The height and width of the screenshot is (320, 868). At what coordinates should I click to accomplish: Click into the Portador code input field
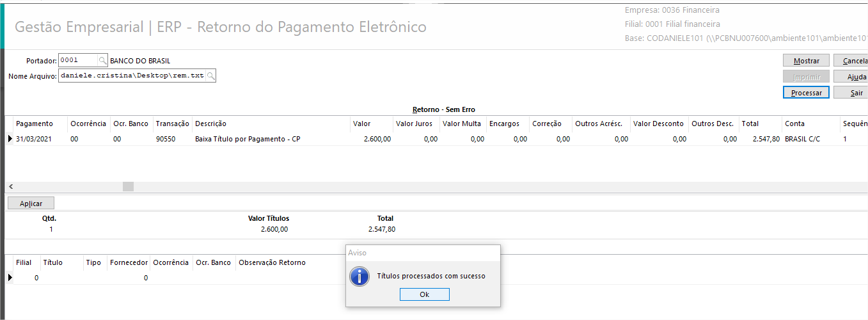pos(77,61)
